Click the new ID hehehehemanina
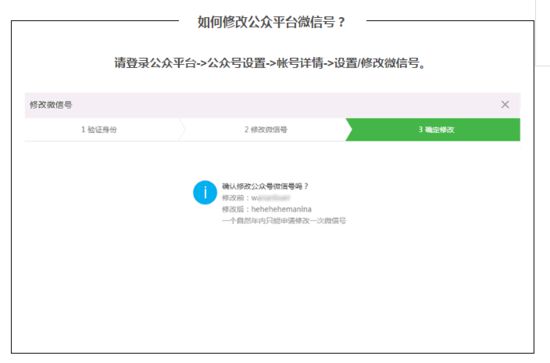Screen dimensions: 550x363 click(x=281, y=209)
